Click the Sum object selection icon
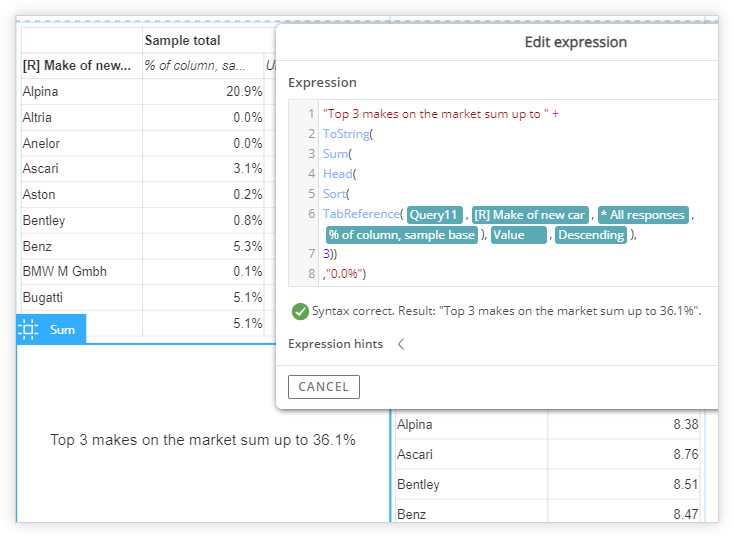The image size is (734, 538). pyautogui.click(x=28, y=329)
